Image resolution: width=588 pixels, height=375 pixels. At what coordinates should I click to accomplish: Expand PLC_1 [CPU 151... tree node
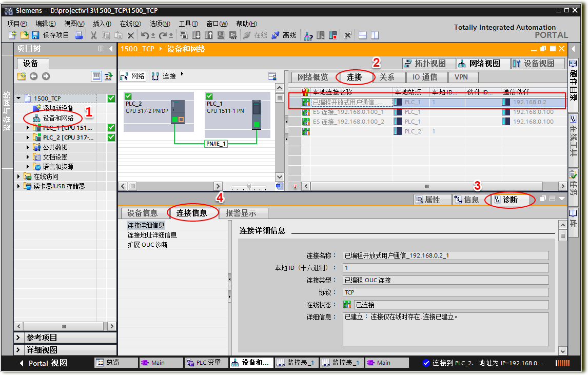point(27,128)
